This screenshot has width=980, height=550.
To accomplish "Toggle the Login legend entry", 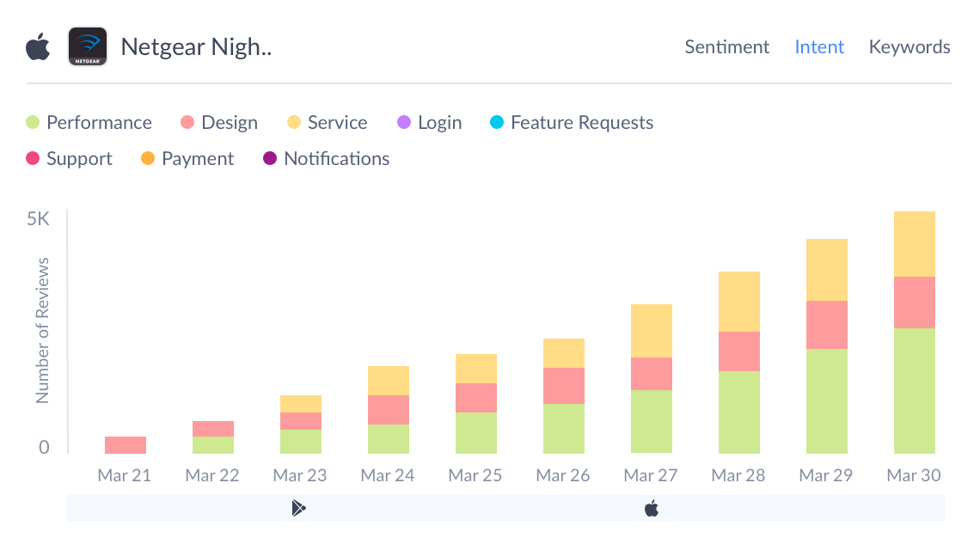I will click(430, 123).
